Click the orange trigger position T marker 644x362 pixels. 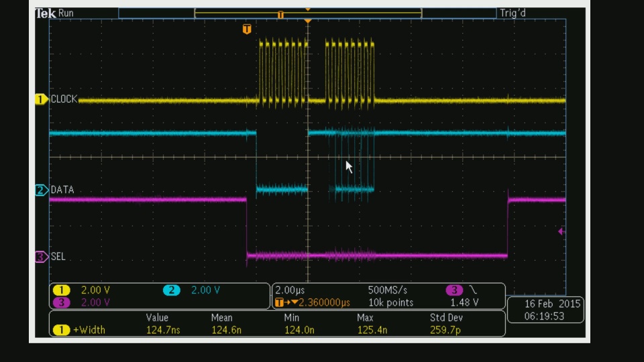coord(247,29)
